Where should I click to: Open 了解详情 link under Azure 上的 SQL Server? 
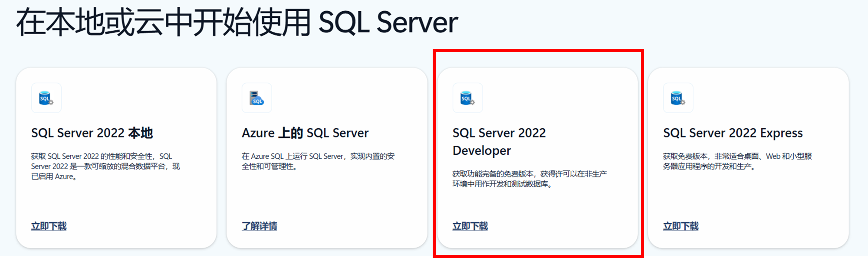[259, 226]
